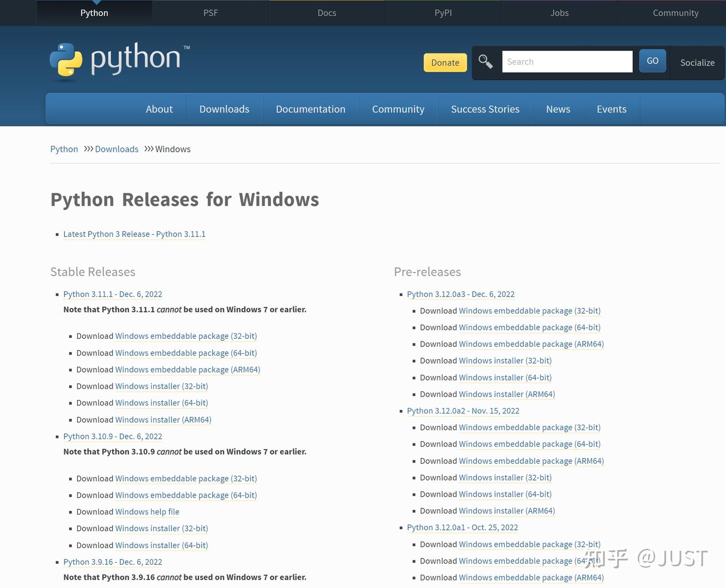
Task: Open the Downloads navigation menu
Action: pos(224,109)
